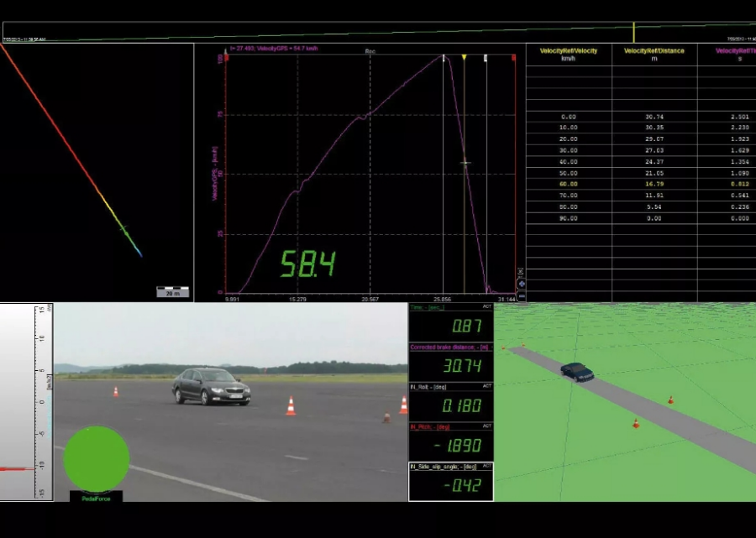This screenshot has height=538, width=756.
Task: Click time cell 1.923
Action: coord(739,139)
